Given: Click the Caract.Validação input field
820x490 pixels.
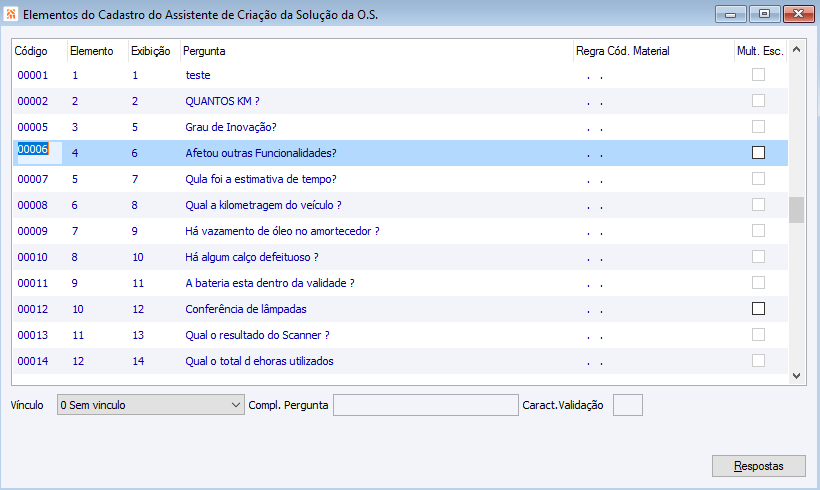Looking at the screenshot, I should pyautogui.click(x=628, y=405).
